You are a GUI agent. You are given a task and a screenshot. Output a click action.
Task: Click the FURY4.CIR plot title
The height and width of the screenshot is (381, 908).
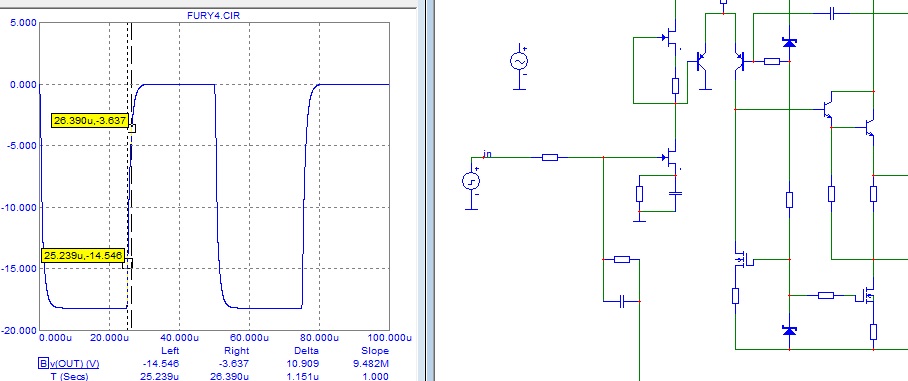coord(213,15)
